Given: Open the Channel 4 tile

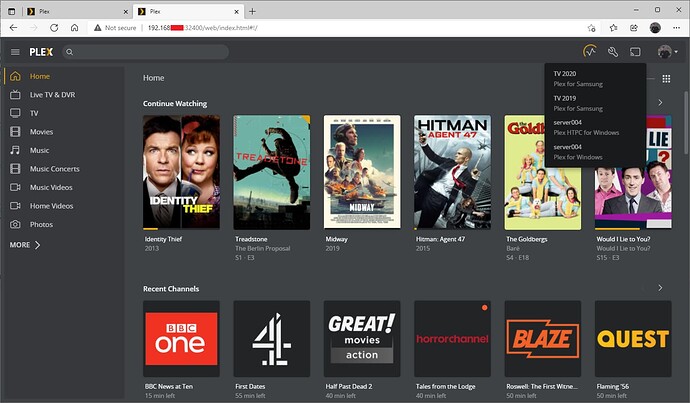Looking at the screenshot, I should click(x=272, y=339).
